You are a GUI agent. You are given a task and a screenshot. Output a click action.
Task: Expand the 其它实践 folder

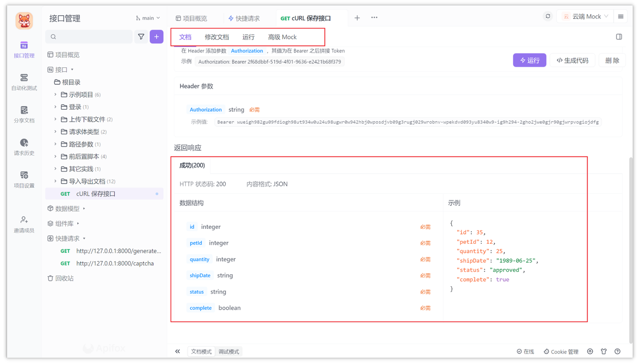(55, 169)
